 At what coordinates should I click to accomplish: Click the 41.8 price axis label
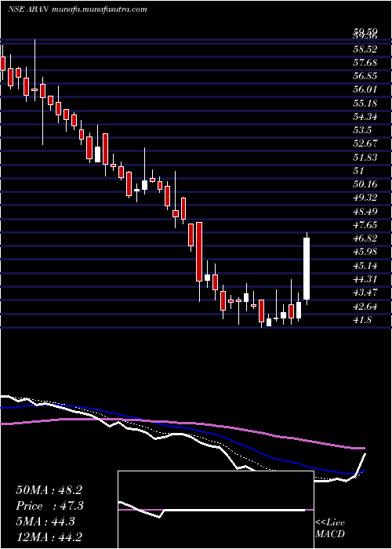[x=362, y=320]
